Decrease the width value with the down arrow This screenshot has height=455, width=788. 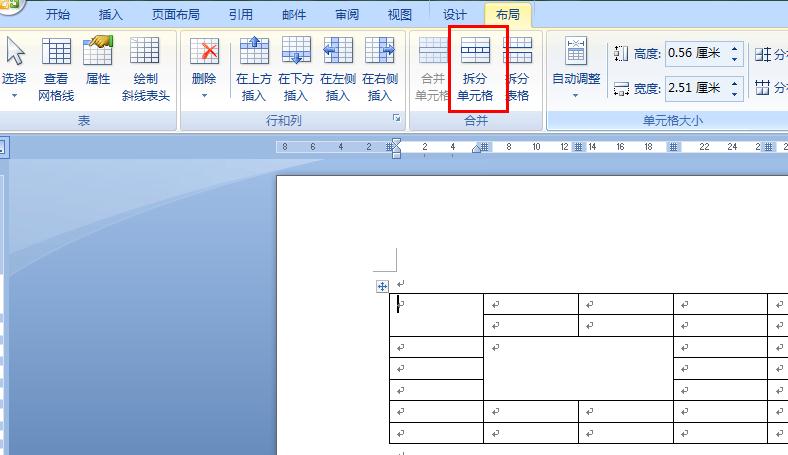[x=735, y=94]
